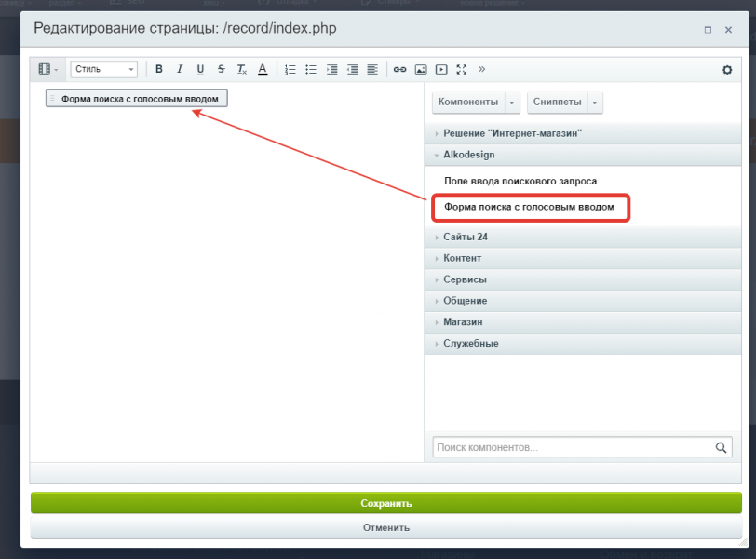This screenshot has height=559, width=756.
Task: Toggle bold formatting
Action: (x=159, y=69)
